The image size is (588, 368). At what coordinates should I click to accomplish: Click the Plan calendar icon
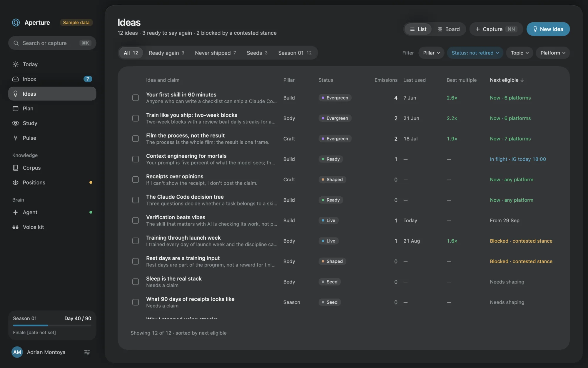[x=16, y=108]
